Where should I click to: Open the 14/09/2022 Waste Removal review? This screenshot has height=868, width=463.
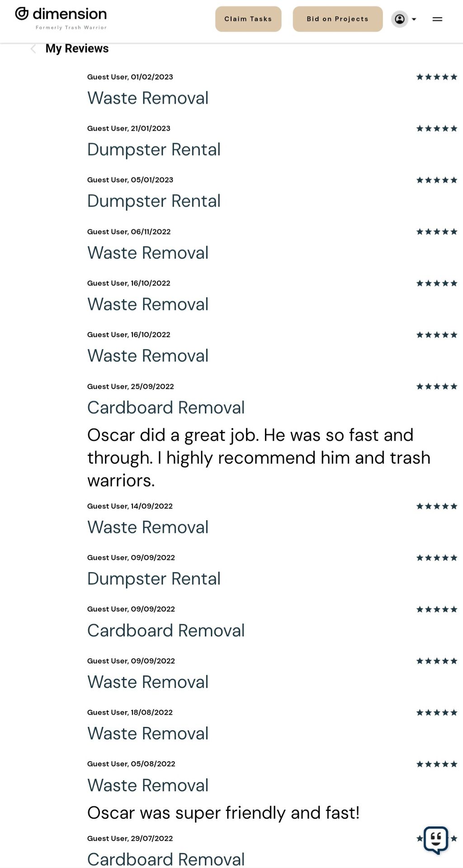tap(148, 527)
